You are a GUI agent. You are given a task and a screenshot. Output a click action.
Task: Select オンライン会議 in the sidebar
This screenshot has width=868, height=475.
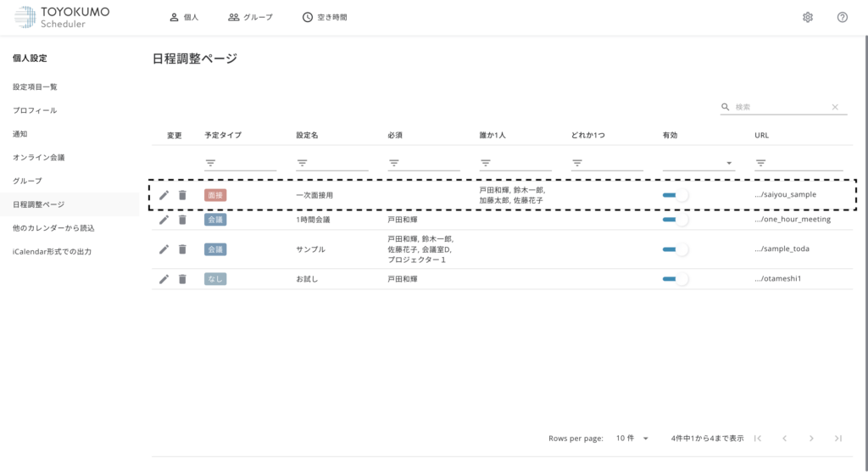(39, 157)
